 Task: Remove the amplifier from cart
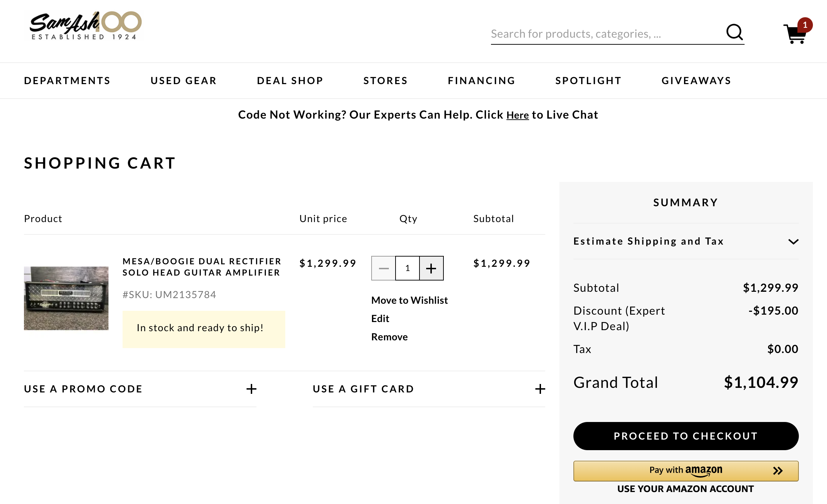(x=389, y=337)
